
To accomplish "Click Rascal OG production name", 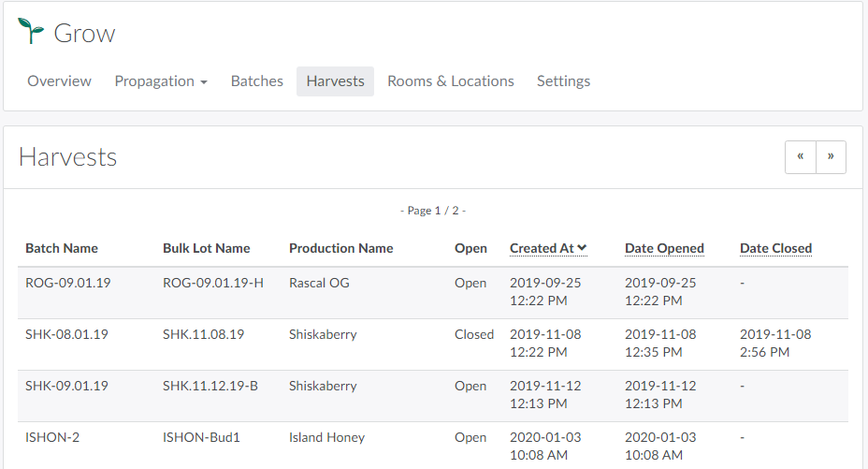I will pyautogui.click(x=319, y=283).
